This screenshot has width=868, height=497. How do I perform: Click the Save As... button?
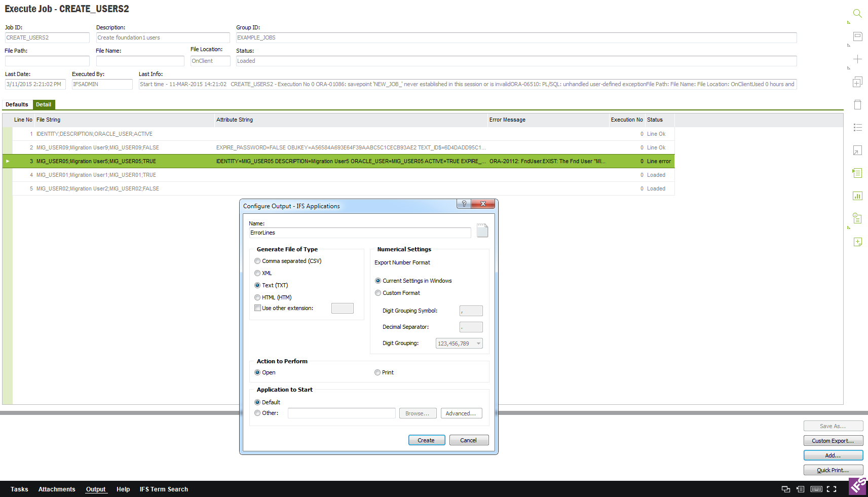[833, 426]
